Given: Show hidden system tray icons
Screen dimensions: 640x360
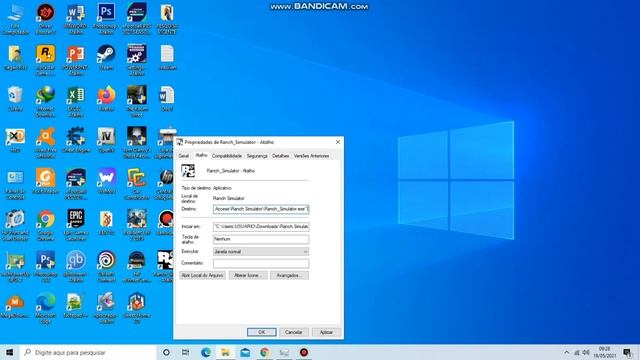Looking at the screenshot, I should point(567,352).
